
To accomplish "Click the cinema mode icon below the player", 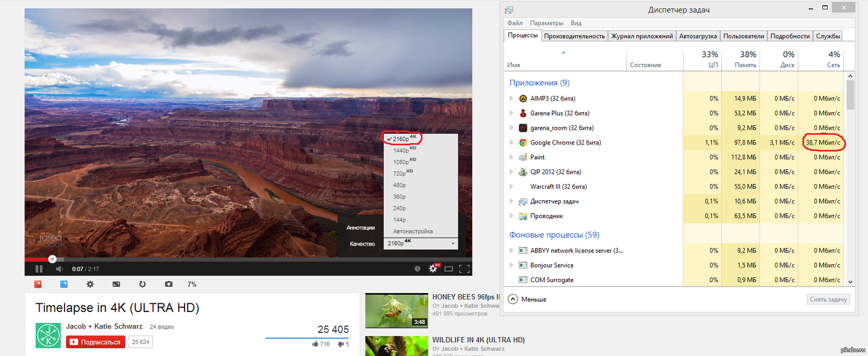I will click(116, 284).
